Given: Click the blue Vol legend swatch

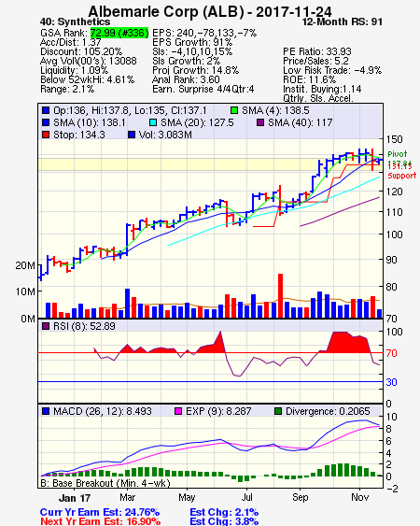Looking at the screenshot, I should (132, 135).
